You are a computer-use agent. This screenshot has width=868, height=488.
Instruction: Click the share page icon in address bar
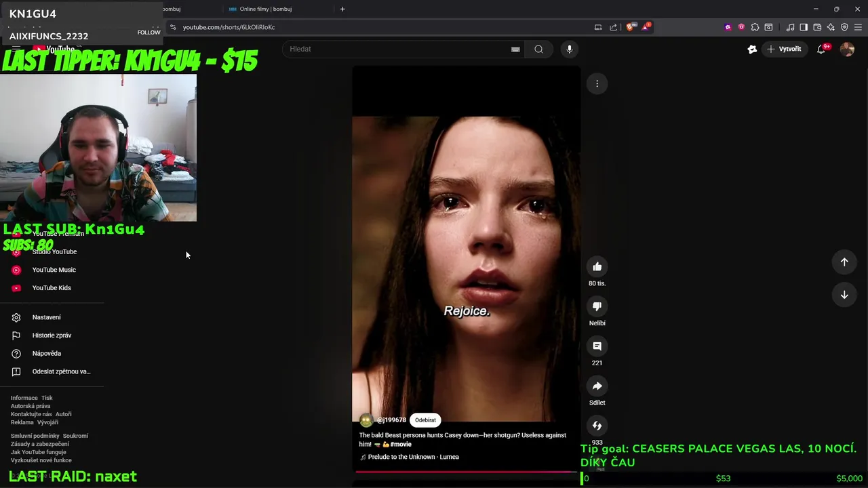(x=614, y=27)
